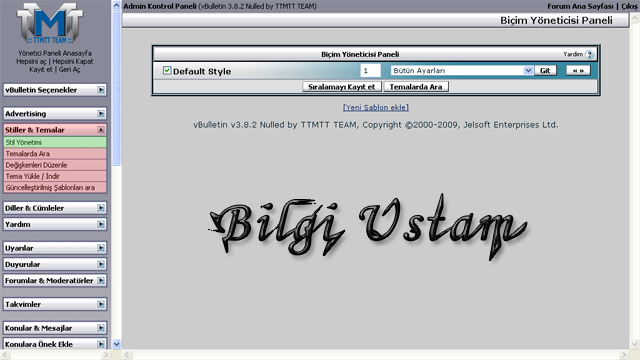Expand the Duyurular menu group
Viewport: 640px width, 360px height.
[x=55, y=264]
